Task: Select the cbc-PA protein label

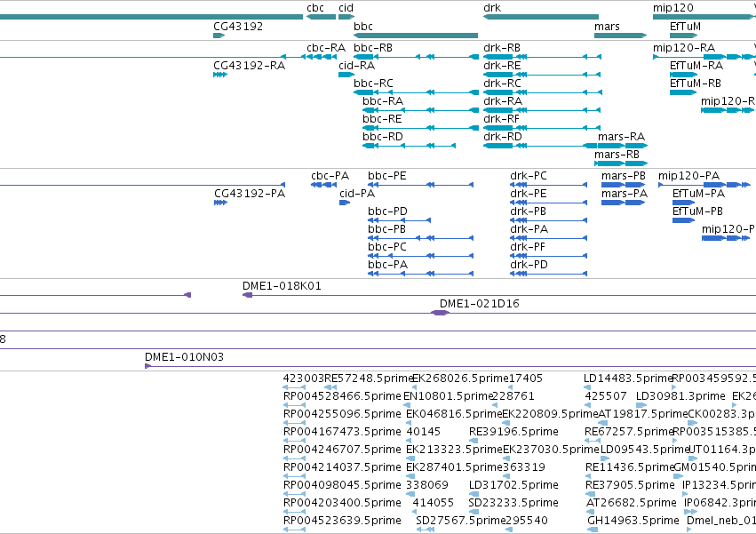Action: 330,176
